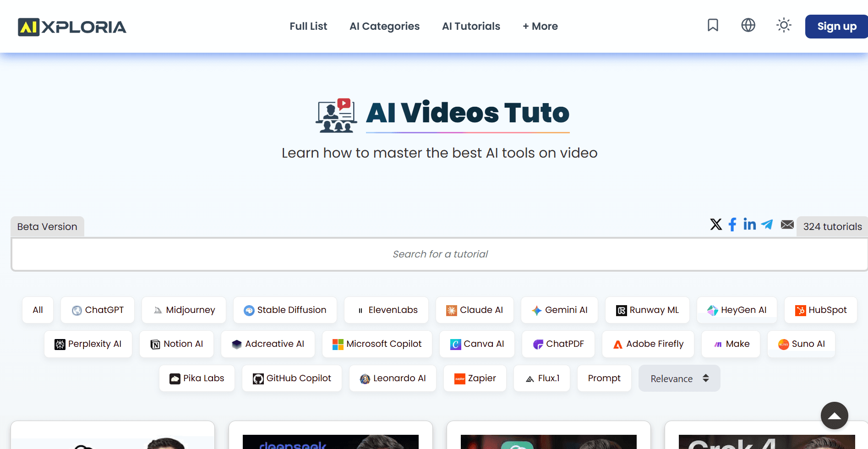Share via the Telegram icon
868x449 pixels.
point(767,224)
